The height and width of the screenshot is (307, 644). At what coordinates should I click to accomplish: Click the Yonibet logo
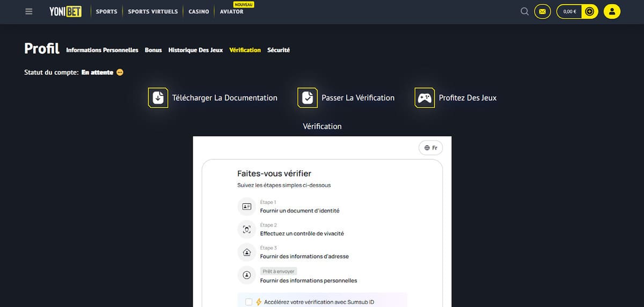(x=65, y=11)
